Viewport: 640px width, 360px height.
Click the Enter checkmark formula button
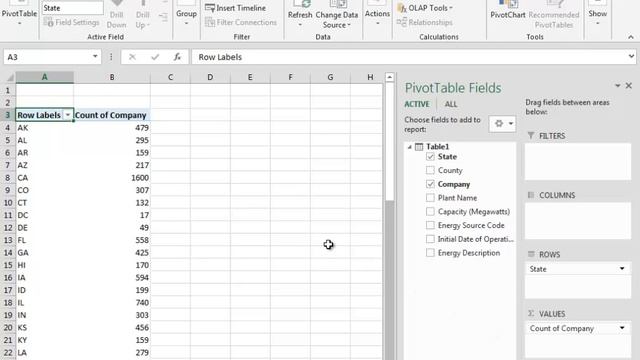tap(155, 57)
